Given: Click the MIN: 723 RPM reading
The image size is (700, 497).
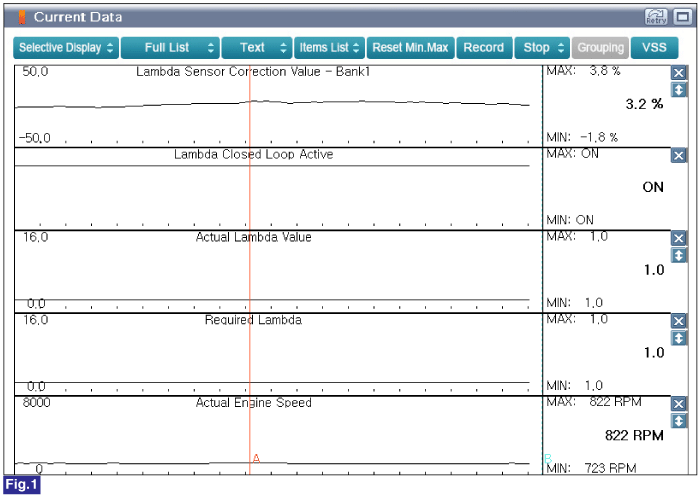Looking at the screenshot, I should 592,468.
